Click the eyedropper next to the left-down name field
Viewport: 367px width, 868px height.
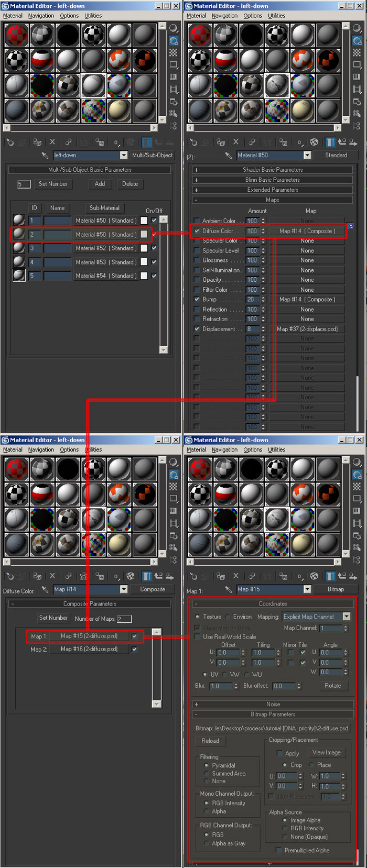pos(45,155)
